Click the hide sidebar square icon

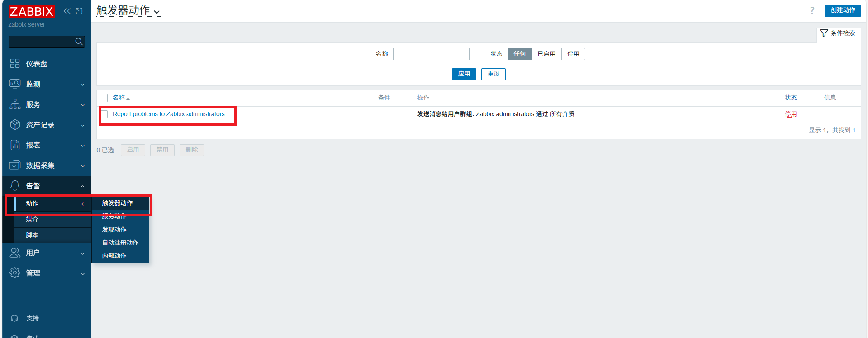79,11
